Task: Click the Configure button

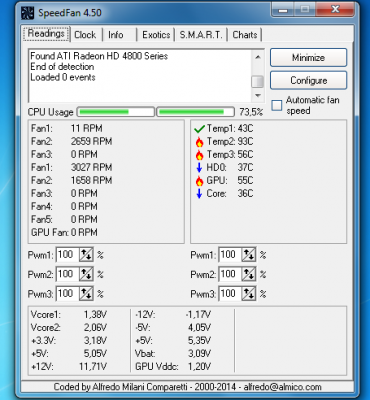Action: point(308,80)
